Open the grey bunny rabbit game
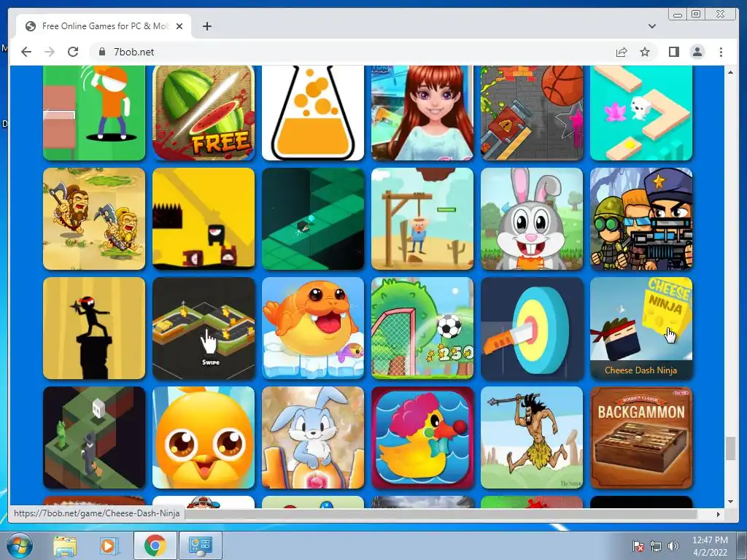Image resolution: width=747 pixels, height=560 pixels. 532,219
